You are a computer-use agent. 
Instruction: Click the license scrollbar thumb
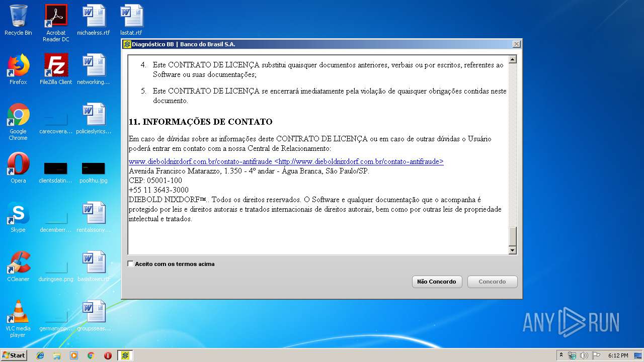coord(513,236)
